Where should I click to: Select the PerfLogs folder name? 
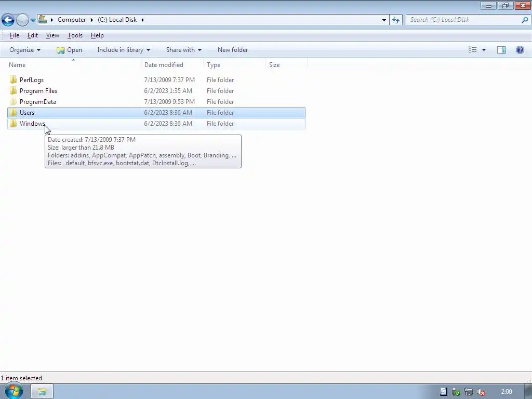click(32, 80)
